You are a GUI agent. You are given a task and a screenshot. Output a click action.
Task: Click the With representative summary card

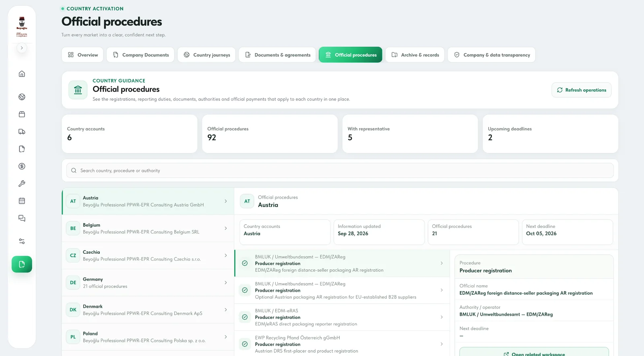[x=410, y=134]
